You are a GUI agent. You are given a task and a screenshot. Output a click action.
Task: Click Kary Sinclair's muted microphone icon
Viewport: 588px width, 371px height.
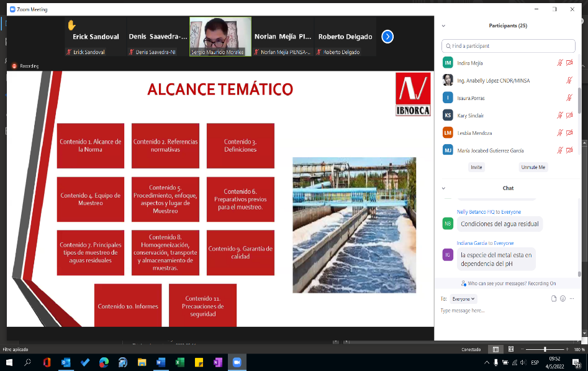(x=560, y=116)
